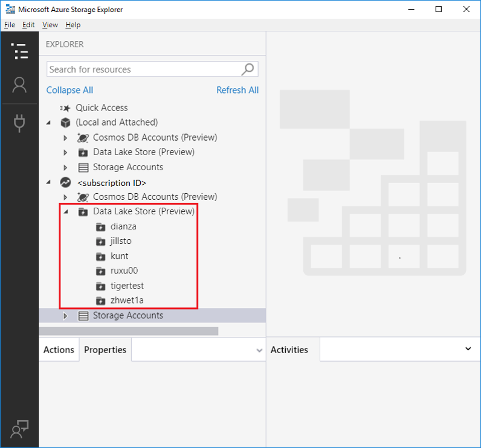The image size is (481, 448).
Task: Open the Feedback icon at bottom of sidebar
Action: pos(19,429)
